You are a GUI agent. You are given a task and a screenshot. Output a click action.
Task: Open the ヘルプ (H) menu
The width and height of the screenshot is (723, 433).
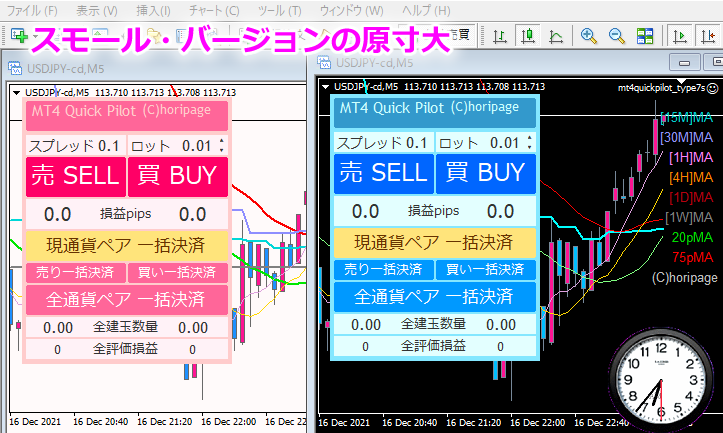pos(426,10)
